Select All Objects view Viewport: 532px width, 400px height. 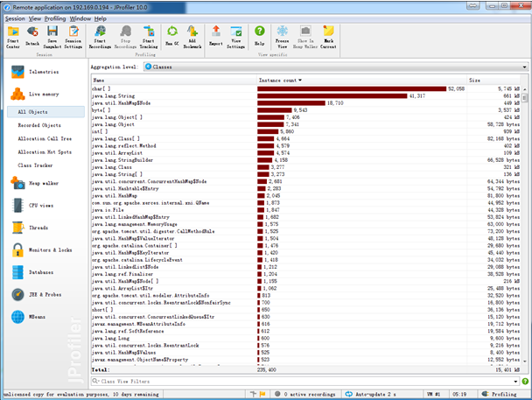[x=45, y=112]
